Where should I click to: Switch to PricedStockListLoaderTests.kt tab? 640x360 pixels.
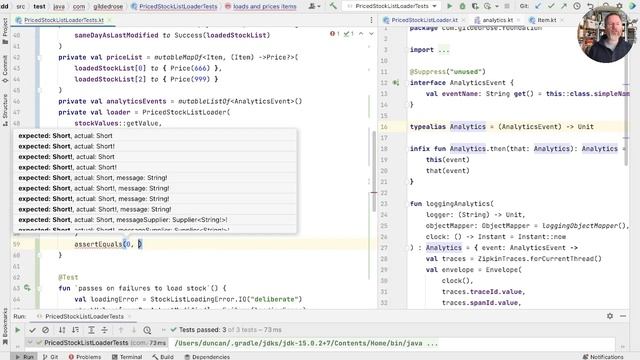point(63,20)
